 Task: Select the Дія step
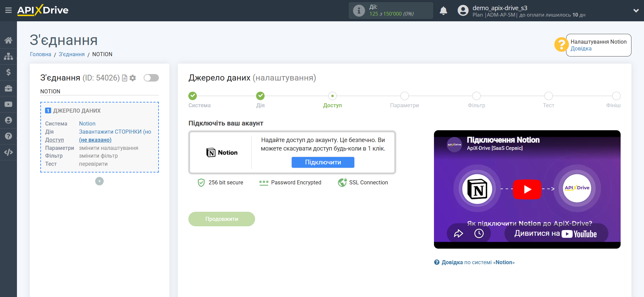[260, 96]
